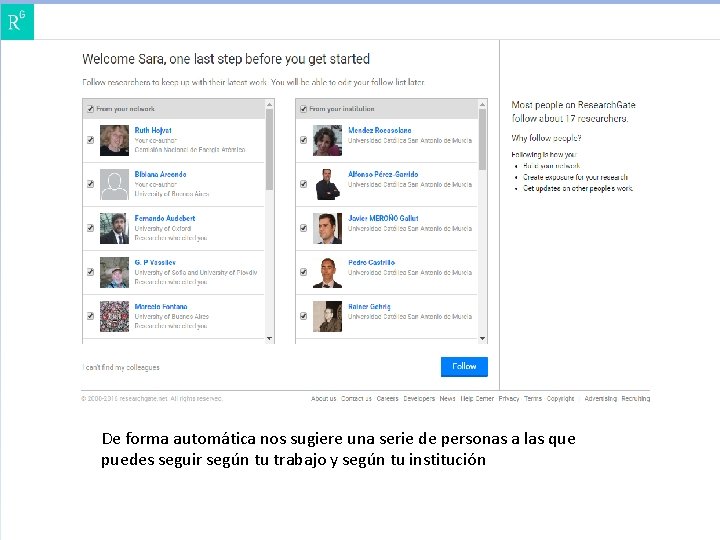The height and width of the screenshot is (540, 720).
Task: Open the Pedro Castrillo name link
Action: click(371, 263)
